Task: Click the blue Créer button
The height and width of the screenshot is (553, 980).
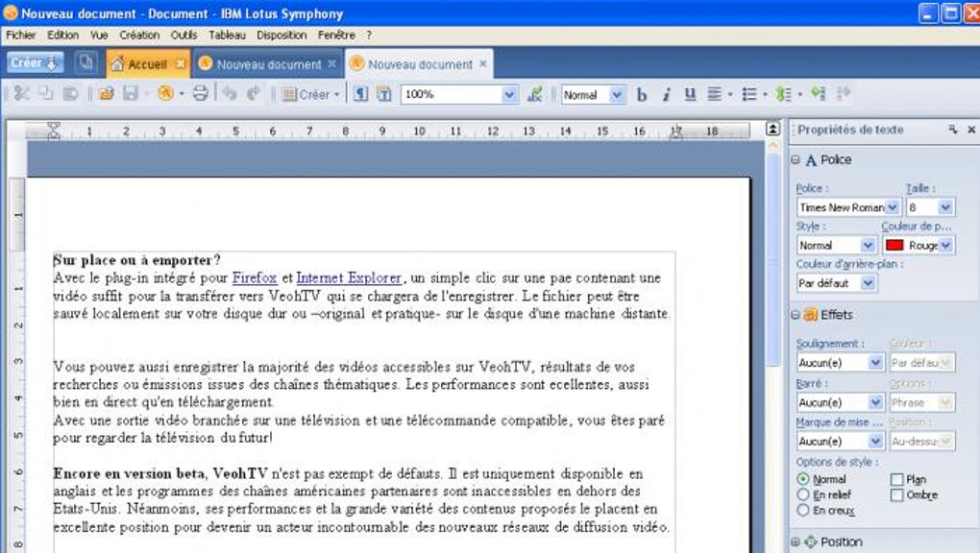Action: tap(35, 62)
